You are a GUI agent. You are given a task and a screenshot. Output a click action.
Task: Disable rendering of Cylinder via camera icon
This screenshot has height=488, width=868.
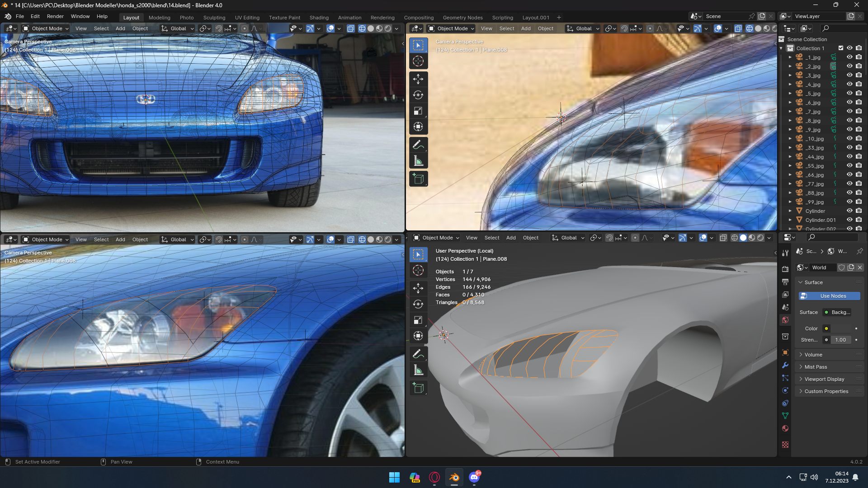[859, 211]
